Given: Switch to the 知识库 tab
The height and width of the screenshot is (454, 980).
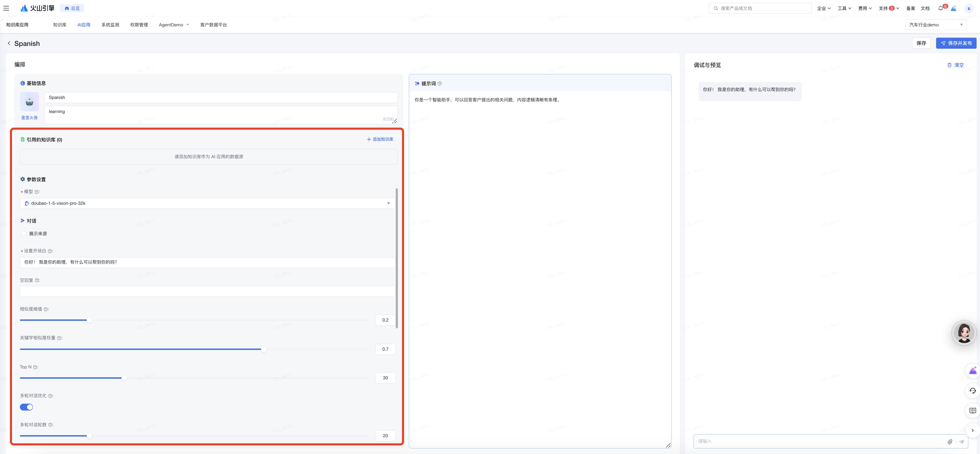Looking at the screenshot, I should [x=60, y=25].
